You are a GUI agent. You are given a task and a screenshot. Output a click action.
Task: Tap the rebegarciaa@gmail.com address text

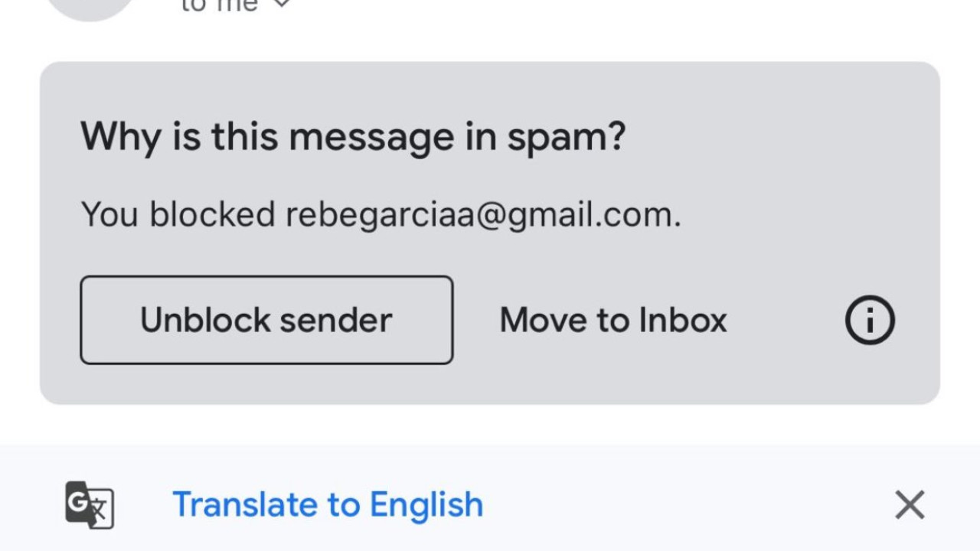click(482, 215)
